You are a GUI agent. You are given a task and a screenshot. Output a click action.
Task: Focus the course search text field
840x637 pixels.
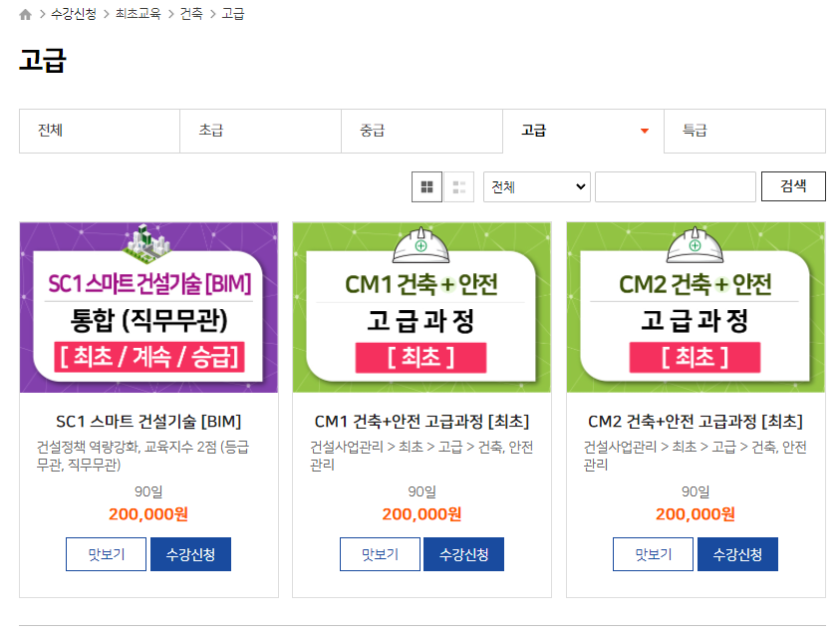tap(675, 186)
